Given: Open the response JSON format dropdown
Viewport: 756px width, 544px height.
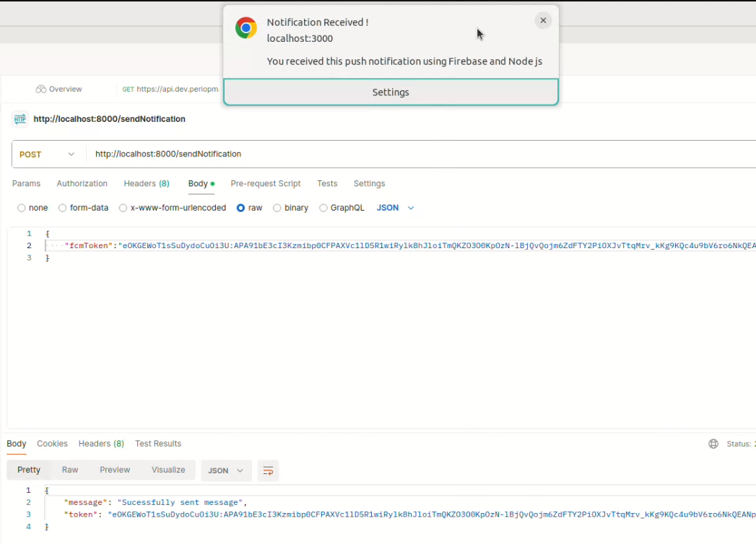Looking at the screenshot, I should (x=226, y=470).
